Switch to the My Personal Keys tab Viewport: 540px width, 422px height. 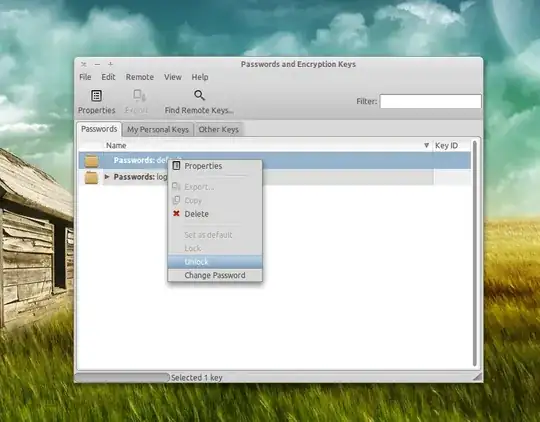point(158,130)
